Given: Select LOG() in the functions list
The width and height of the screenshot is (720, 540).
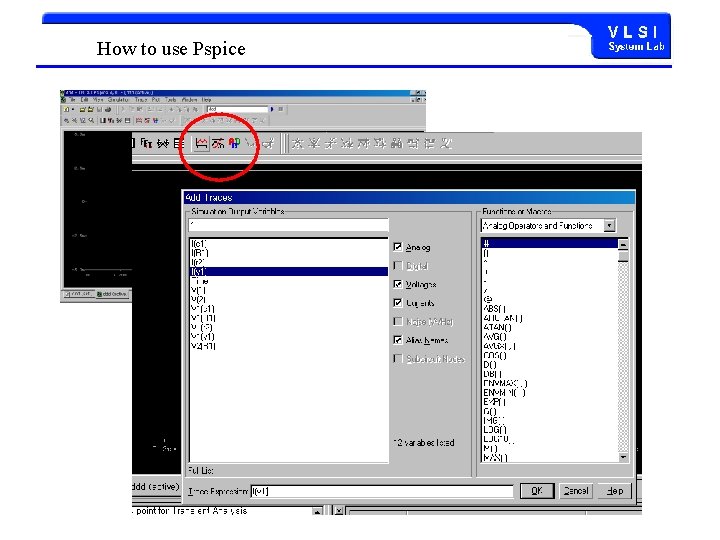Looking at the screenshot, I should tap(495, 429).
